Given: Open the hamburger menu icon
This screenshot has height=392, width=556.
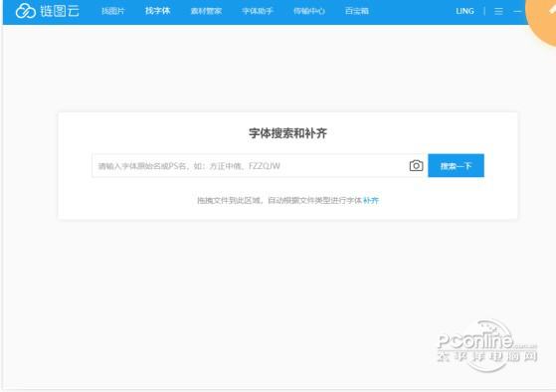Looking at the screenshot, I should click(498, 11).
